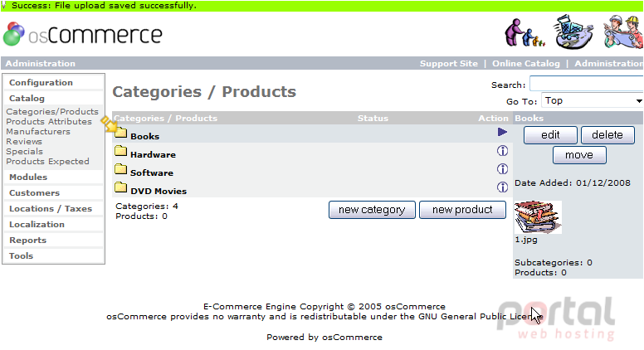Click the 1.jpg books thumbnail image
Viewport: 644px width, 350px height.
538,217
